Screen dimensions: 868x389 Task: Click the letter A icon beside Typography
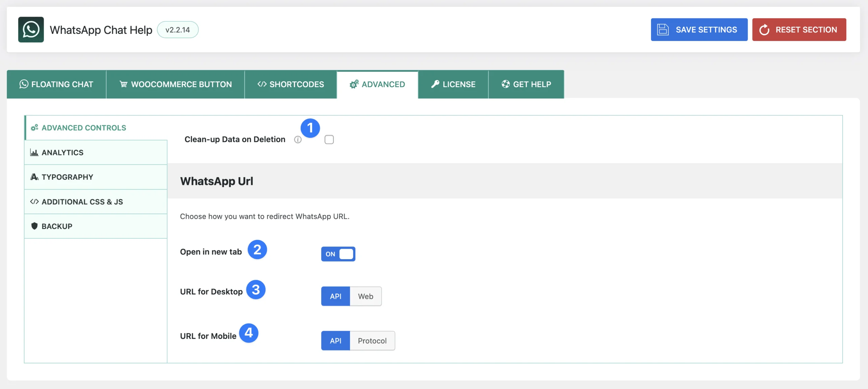point(34,177)
